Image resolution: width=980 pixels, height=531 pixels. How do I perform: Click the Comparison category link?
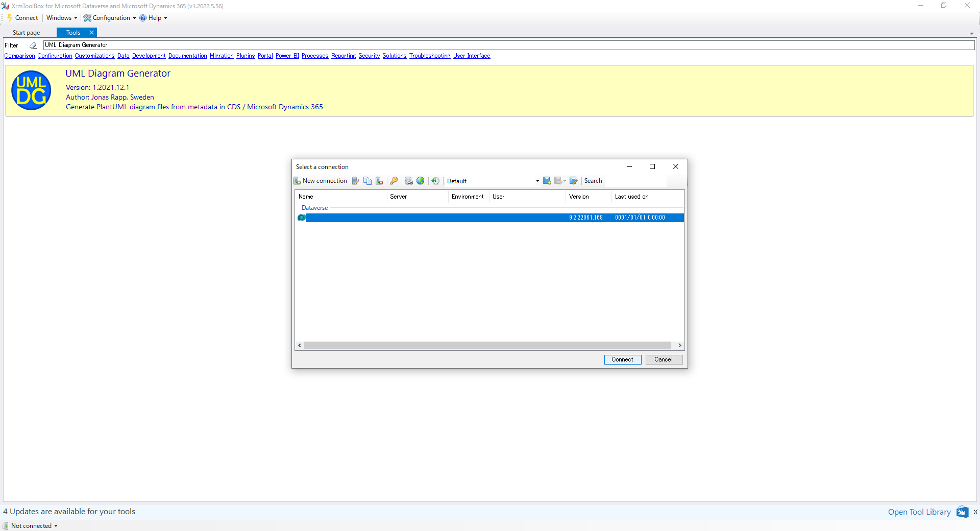[x=19, y=56]
